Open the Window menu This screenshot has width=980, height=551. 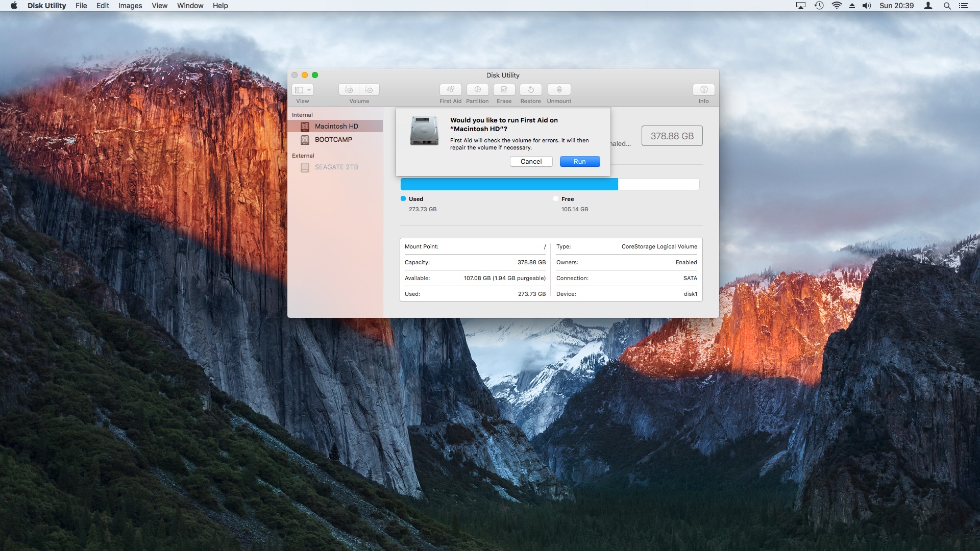coord(190,6)
